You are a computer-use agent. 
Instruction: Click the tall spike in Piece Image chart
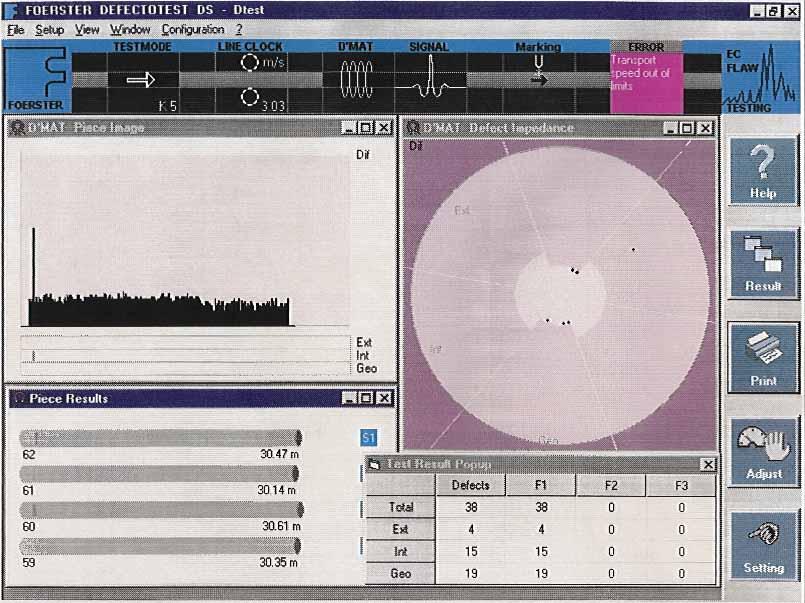[34, 264]
